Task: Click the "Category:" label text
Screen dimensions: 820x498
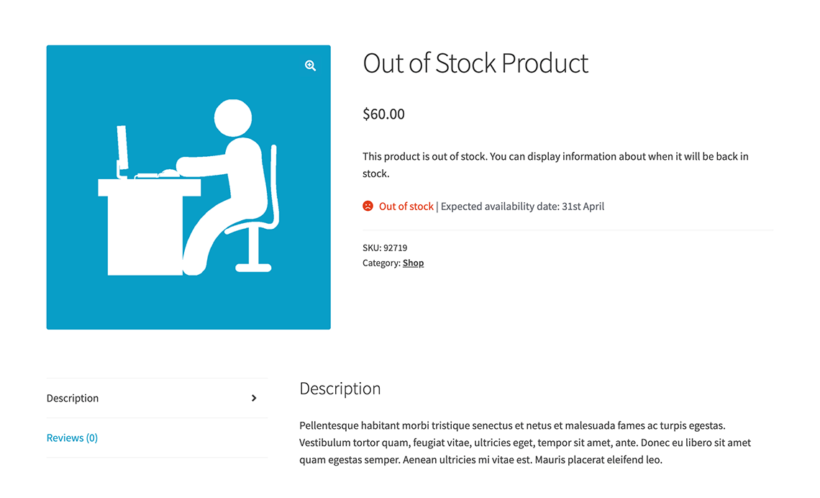Action: point(380,263)
